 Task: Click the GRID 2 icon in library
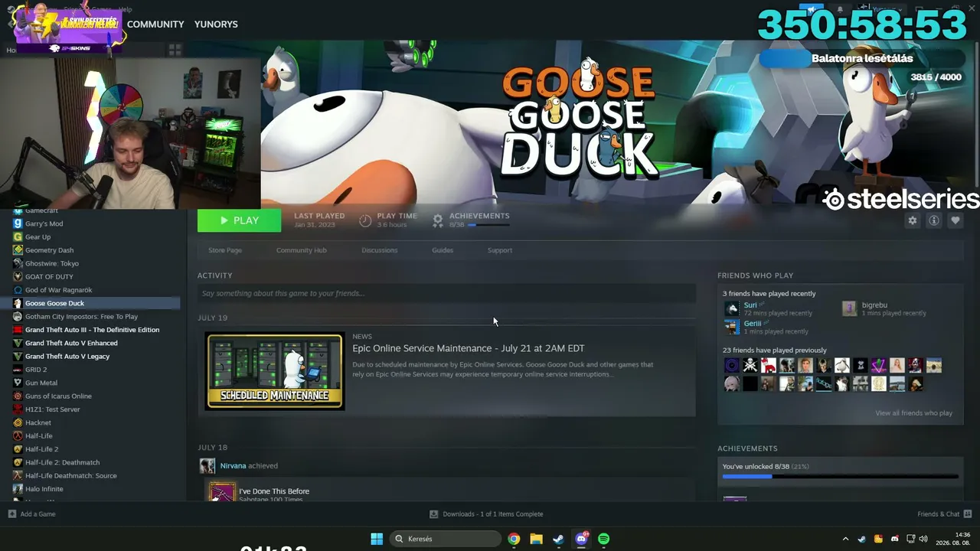(x=18, y=370)
